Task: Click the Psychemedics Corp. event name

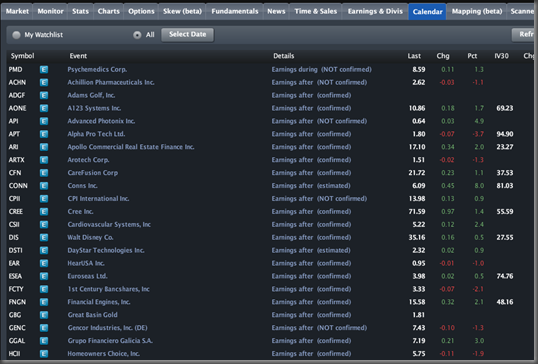Action: 97,70
